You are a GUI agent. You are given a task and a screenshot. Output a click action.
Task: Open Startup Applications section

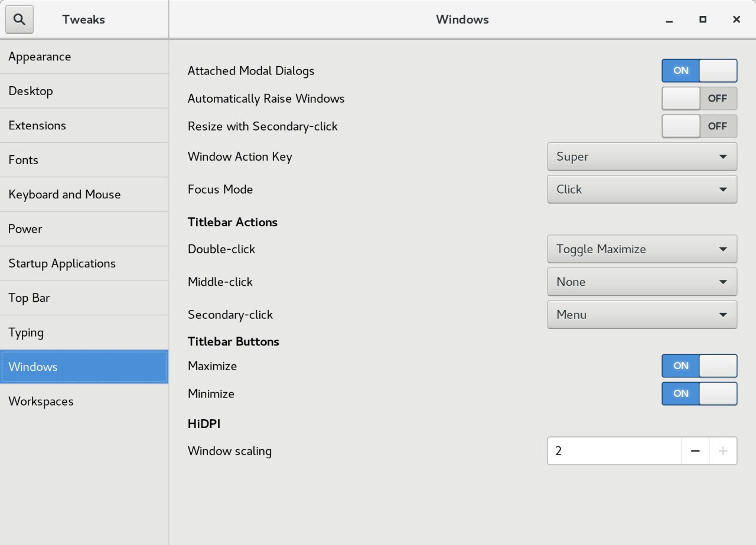pos(84,263)
